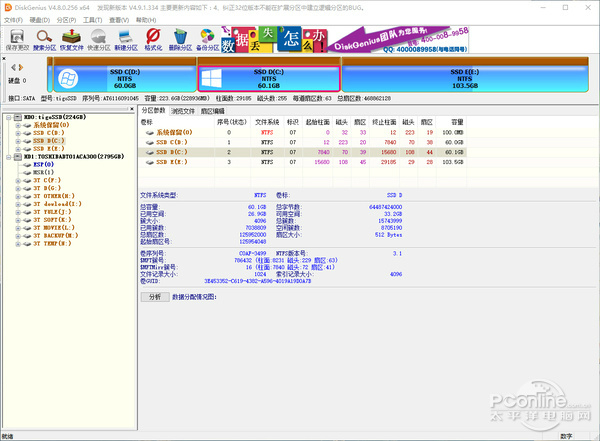
Task: Select the SSD E(E:) row in partition table
Action: pos(171,160)
